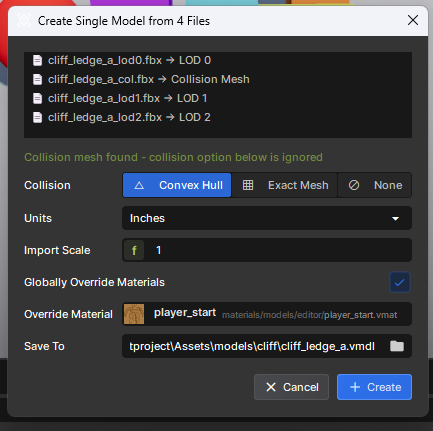Click the Cancel button
This screenshot has height=431, width=433.
(291, 387)
